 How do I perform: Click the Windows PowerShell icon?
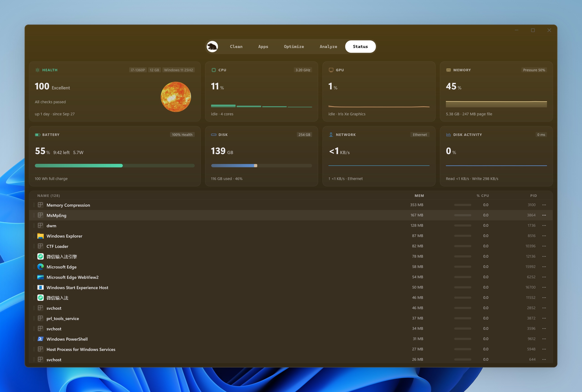(40, 339)
